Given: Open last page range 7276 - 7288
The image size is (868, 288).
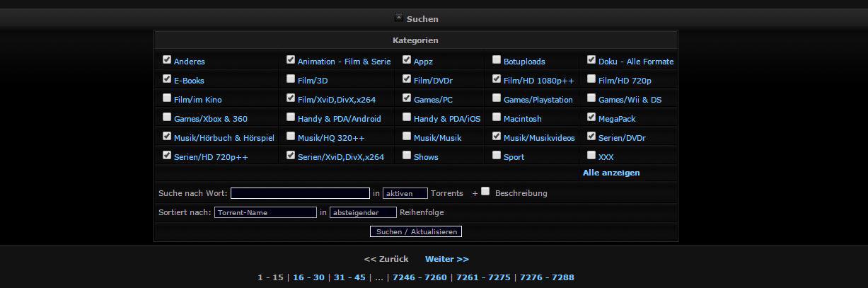Looking at the screenshot, I should (547, 277).
